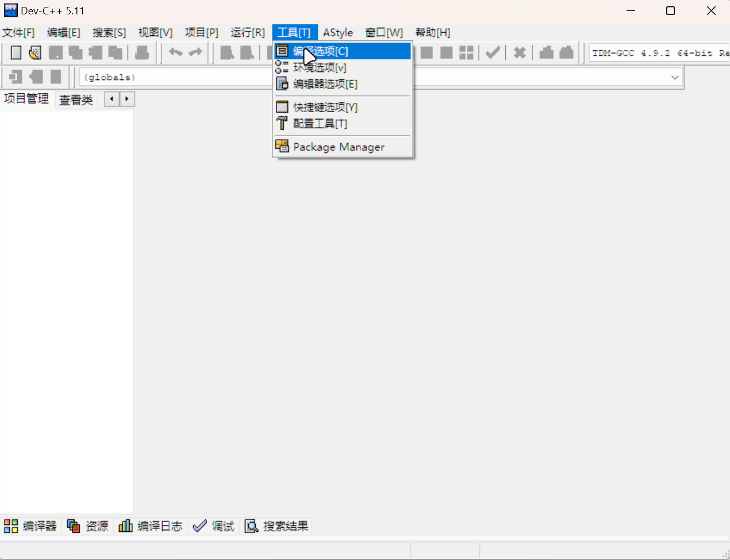The width and height of the screenshot is (730, 560).
Task: Select 编译选项[C] in Tools menu
Action: click(343, 51)
